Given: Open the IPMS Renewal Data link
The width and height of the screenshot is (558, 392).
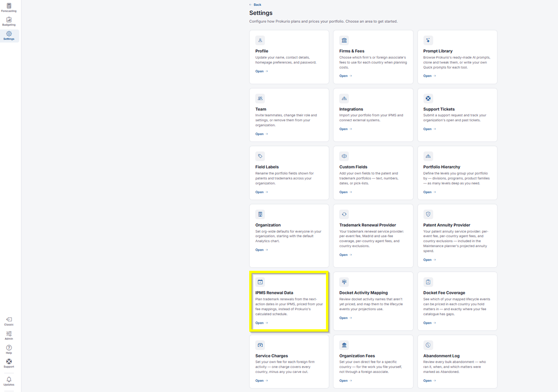Looking at the screenshot, I should pyautogui.click(x=261, y=323).
